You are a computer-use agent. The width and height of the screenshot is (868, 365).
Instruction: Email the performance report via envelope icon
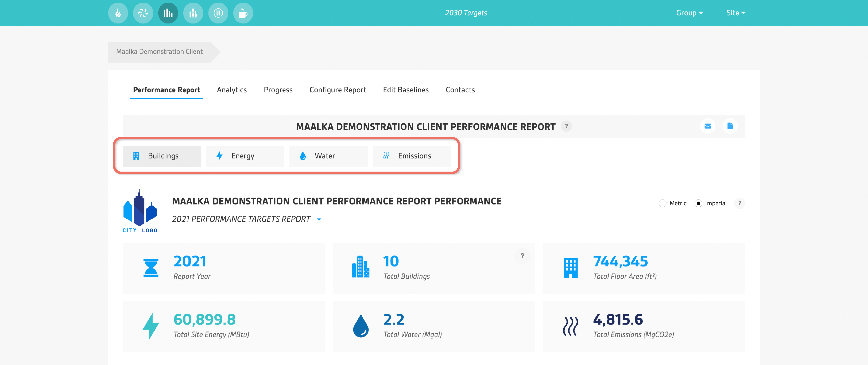[708, 126]
